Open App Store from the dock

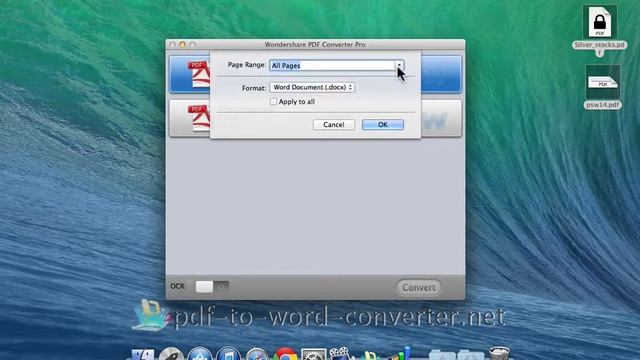(200, 354)
